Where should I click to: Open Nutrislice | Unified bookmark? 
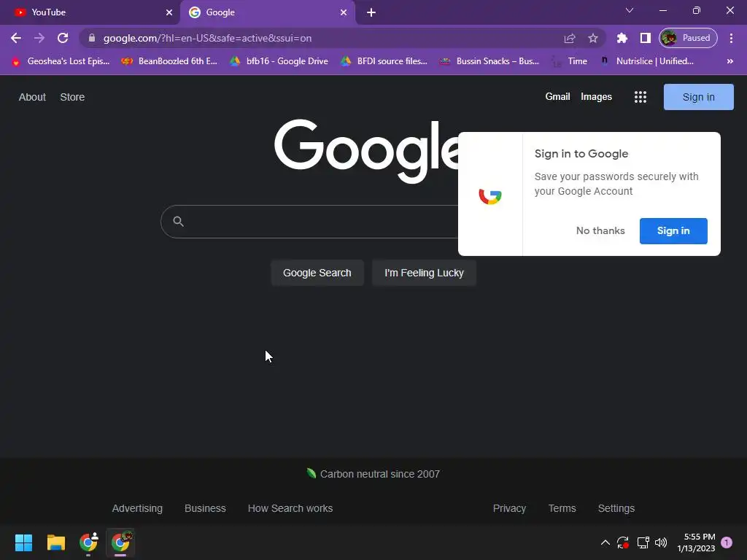tap(648, 61)
